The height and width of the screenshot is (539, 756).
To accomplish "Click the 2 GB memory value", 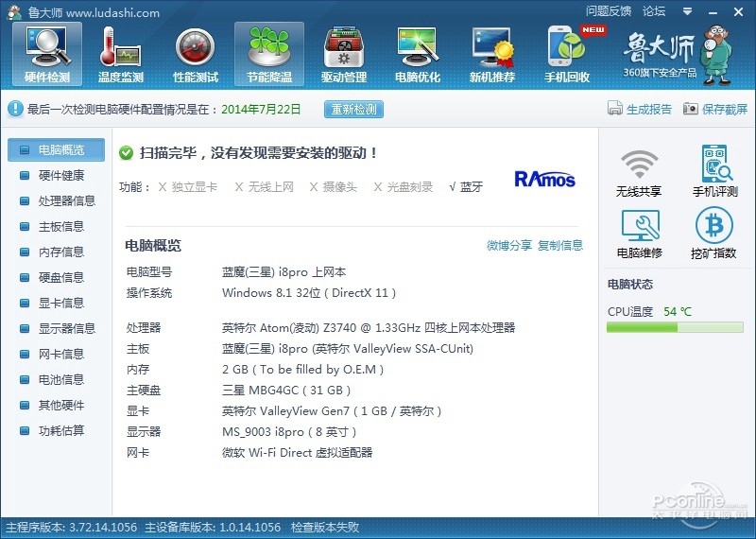I will click(x=302, y=370).
